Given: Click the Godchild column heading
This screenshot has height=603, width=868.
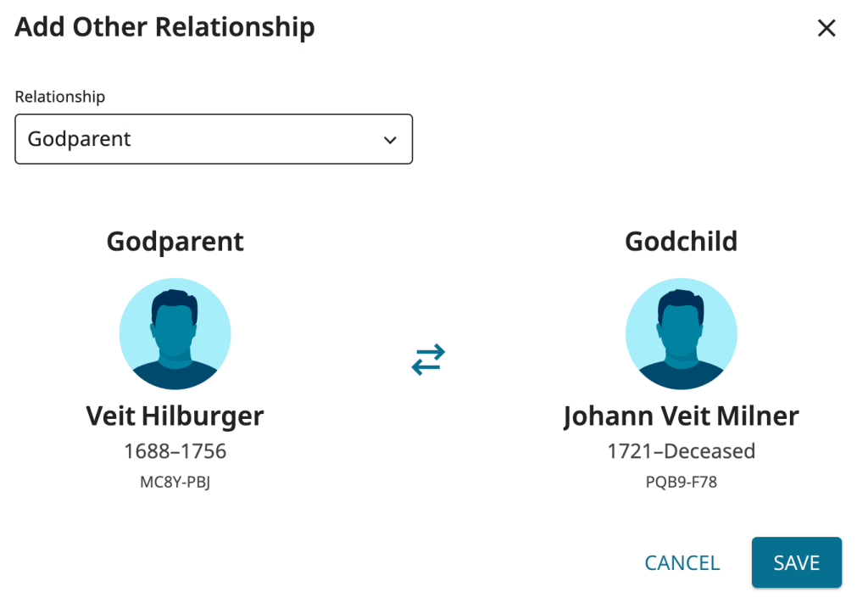Looking at the screenshot, I should click(681, 242).
